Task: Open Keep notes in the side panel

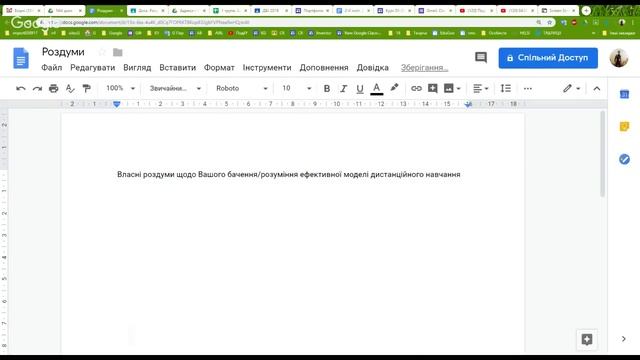Action: pyautogui.click(x=624, y=127)
